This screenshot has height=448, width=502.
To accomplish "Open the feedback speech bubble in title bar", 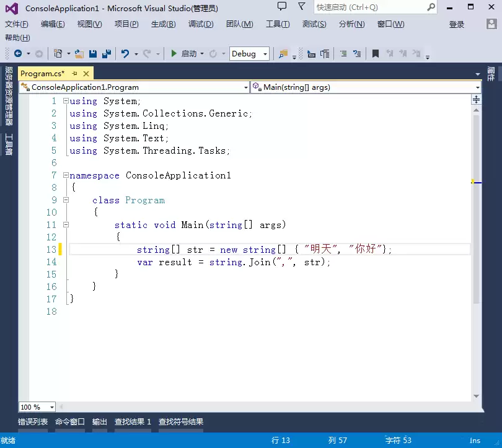I will click(x=282, y=6).
